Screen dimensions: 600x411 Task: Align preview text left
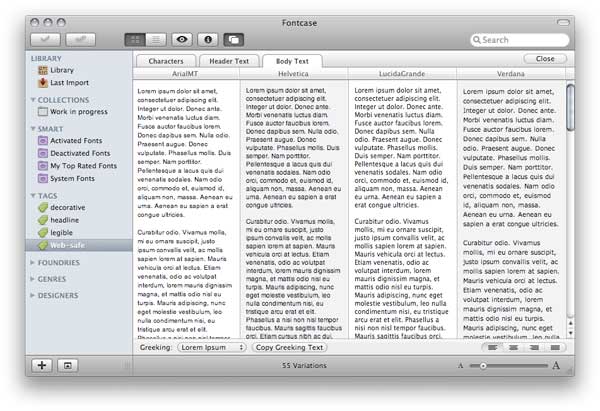point(492,347)
